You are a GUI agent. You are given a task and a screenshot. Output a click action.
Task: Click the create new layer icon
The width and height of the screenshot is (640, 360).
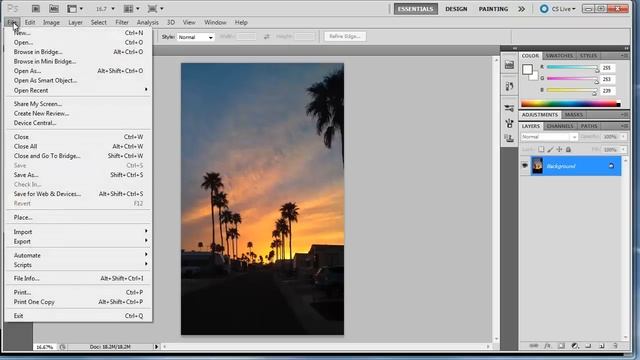602,346
